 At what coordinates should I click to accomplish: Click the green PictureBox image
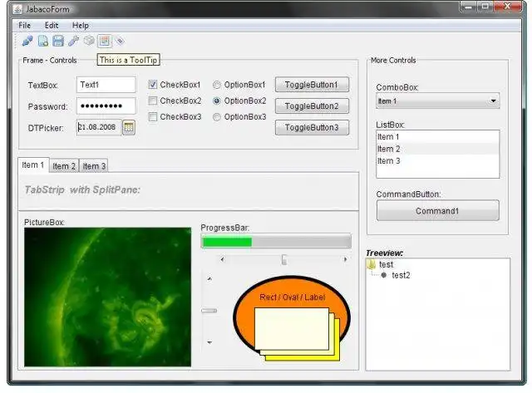pyautogui.click(x=107, y=297)
